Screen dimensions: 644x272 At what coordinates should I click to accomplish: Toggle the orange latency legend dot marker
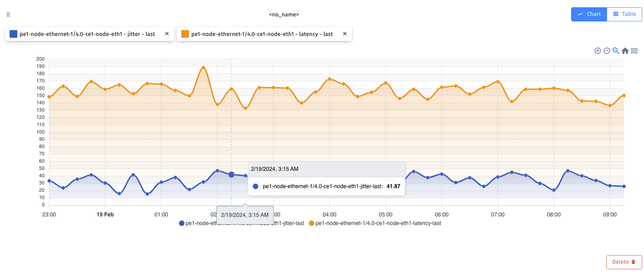(311, 223)
